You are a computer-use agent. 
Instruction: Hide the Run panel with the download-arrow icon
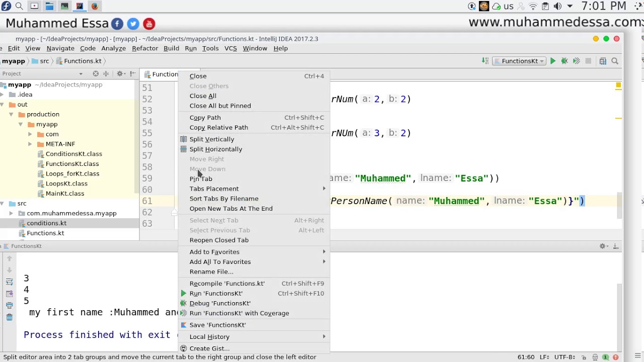pos(616,246)
